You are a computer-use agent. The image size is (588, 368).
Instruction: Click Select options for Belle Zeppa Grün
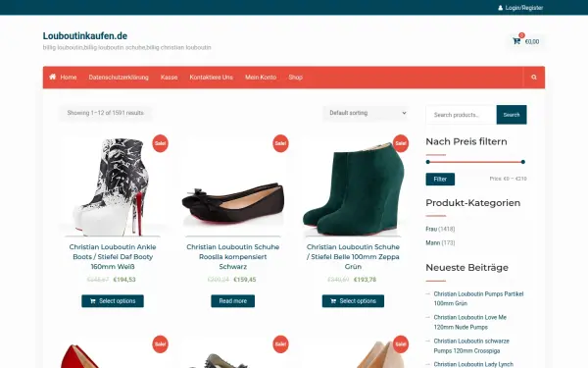[353, 301]
